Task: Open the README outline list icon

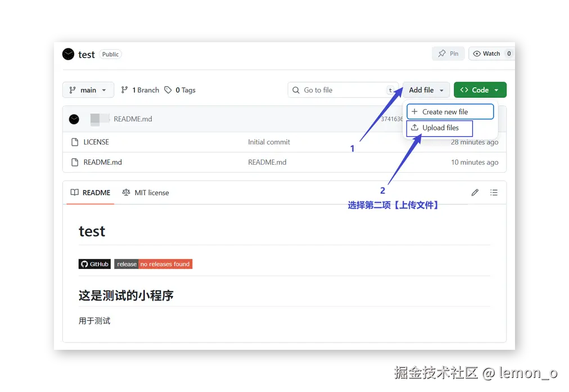Action: pyautogui.click(x=494, y=192)
